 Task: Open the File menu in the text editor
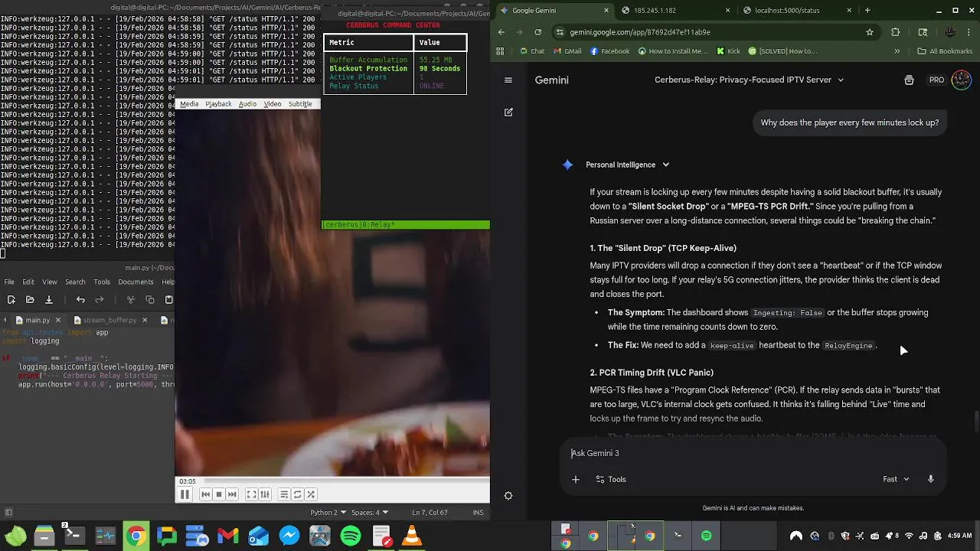pos(9,282)
